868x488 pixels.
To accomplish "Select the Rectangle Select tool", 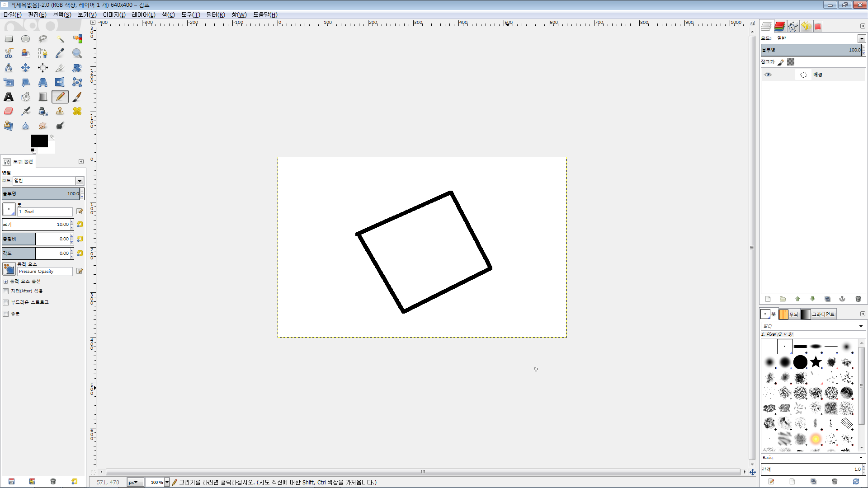I will pos(9,39).
